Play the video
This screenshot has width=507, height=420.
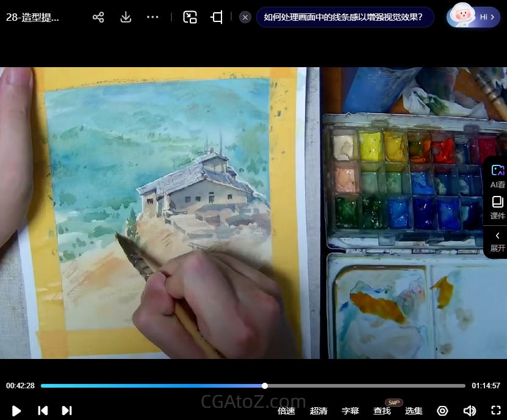16,411
